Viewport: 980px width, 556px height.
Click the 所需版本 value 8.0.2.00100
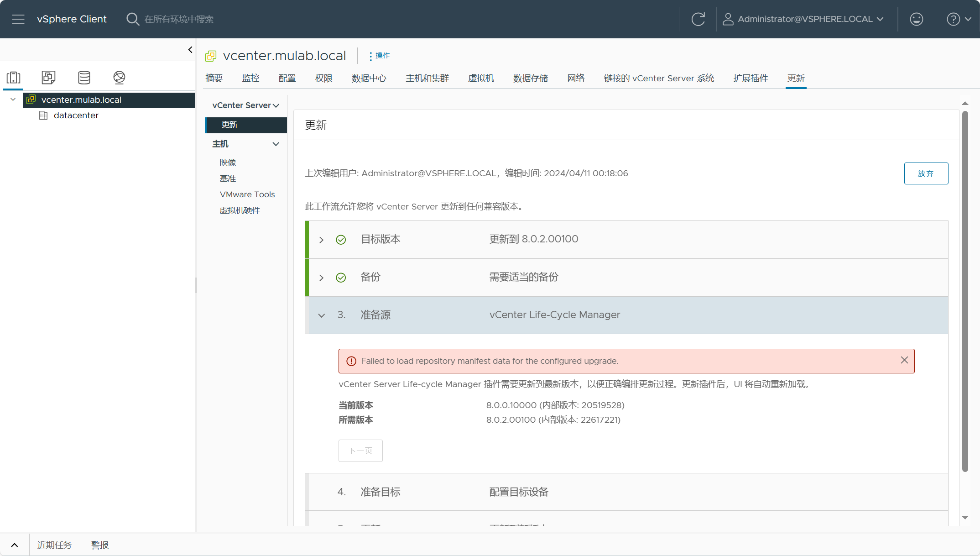point(553,420)
